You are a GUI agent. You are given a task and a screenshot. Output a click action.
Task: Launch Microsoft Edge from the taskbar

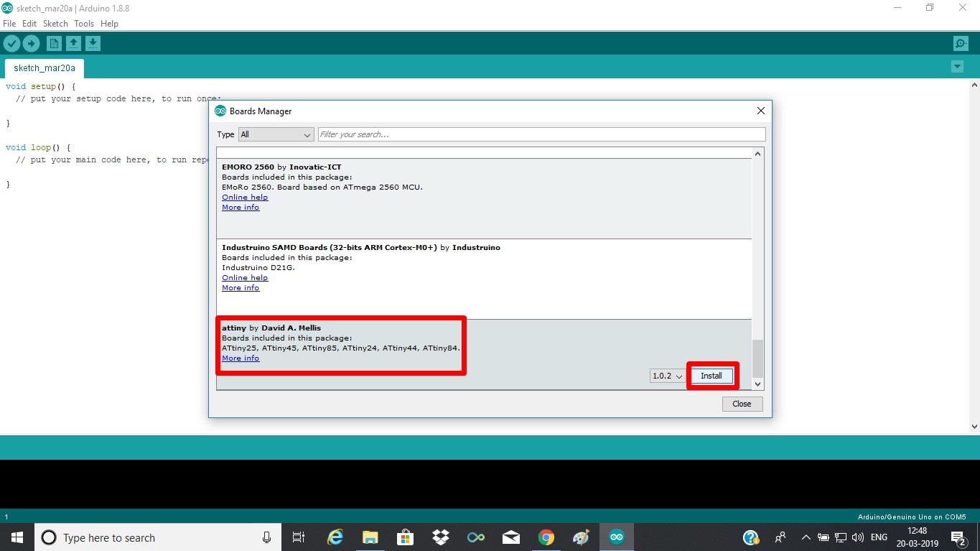(335, 537)
